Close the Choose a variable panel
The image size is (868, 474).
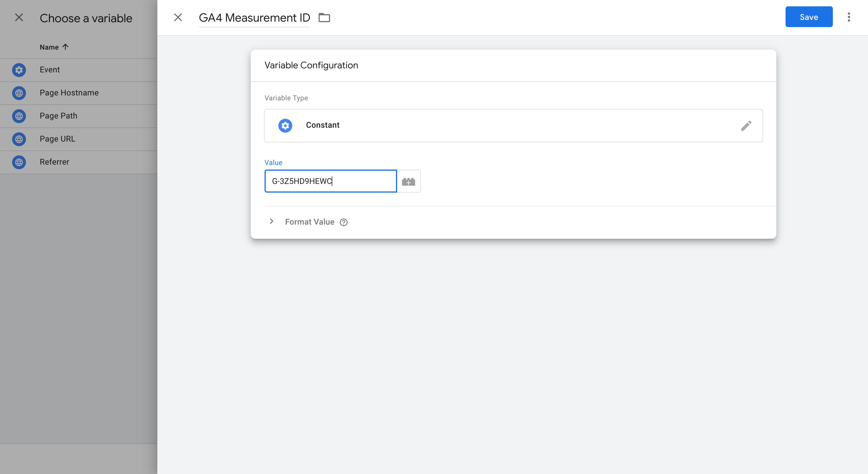click(x=19, y=18)
